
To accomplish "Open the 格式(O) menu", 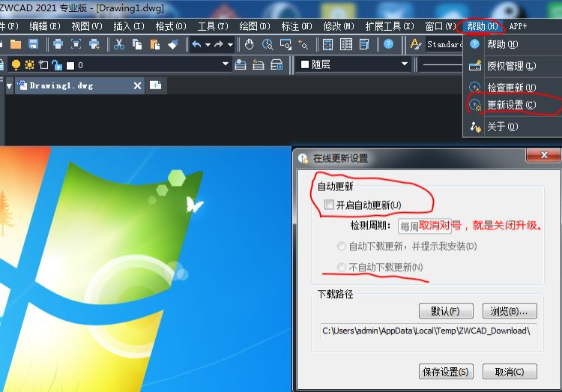I will tap(171, 26).
